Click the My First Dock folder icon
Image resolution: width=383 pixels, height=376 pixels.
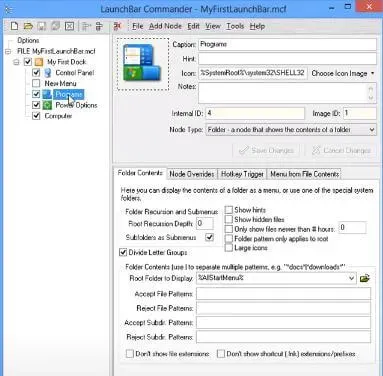[x=39, y=62]
